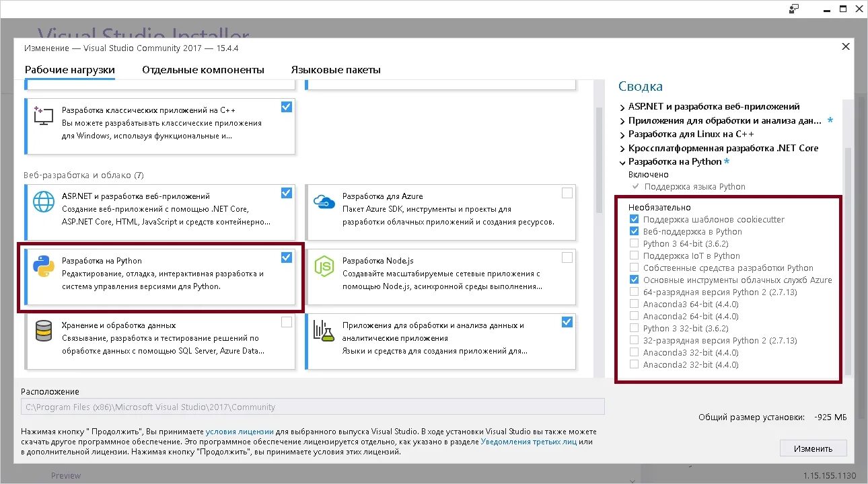The image size is (868, 484).
Task: Switch to the Рабочие нагрузки tab
Action: 70,70
